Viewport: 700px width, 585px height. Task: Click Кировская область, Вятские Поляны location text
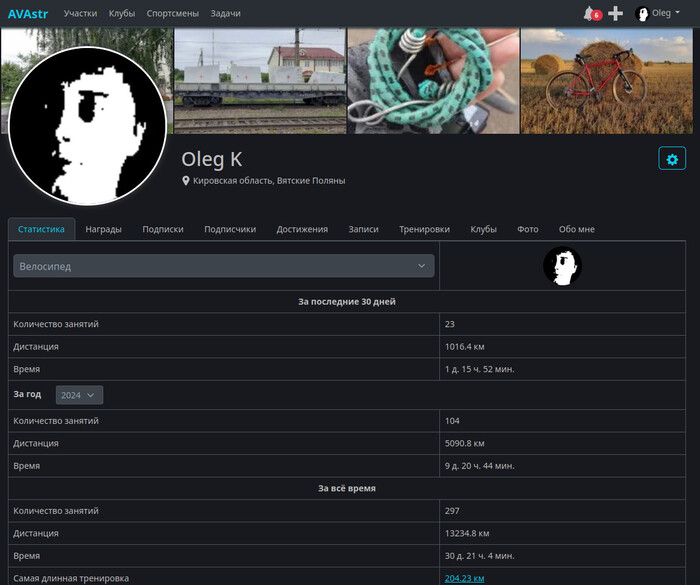click(x=269, y=181)
